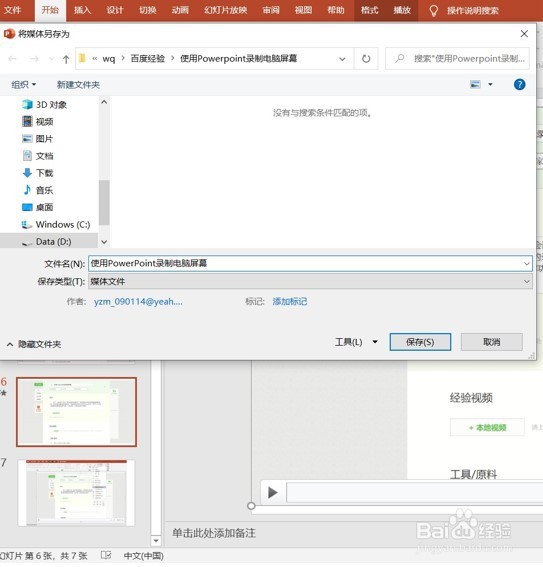This screenshot has width=543, height=567.
Task: Close the 将媒体另存为 dialog
Action: [524, 34]
